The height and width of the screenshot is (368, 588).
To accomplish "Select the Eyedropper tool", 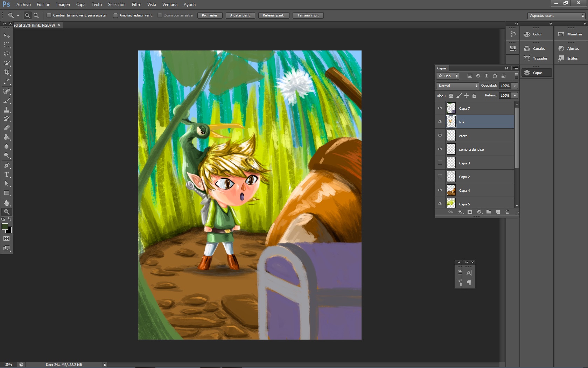I will coord(7,81).
